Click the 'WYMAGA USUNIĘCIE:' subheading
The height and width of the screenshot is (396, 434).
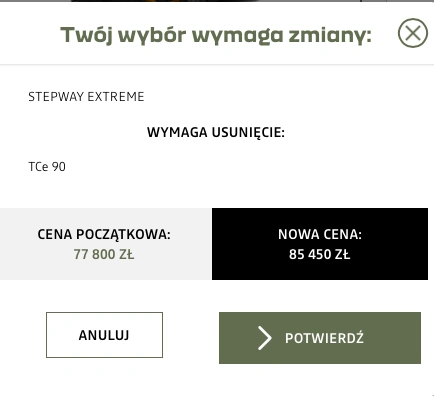[216, 132]
